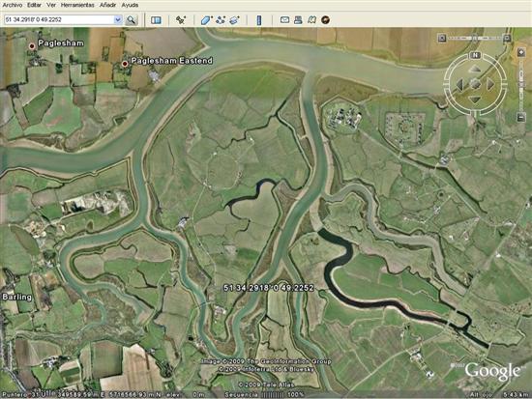The height and width of the screenshot is (399, 532).
Task: Click the N north reset button on compass
Action: pyautogui.click(x=475, y=55)
